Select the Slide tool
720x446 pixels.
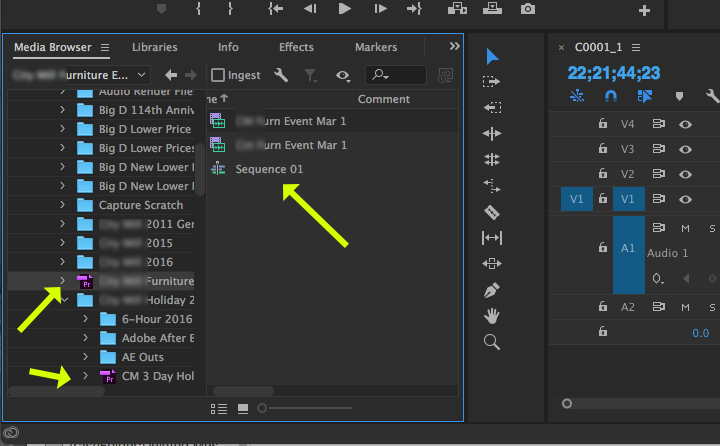tap(492, 264)
